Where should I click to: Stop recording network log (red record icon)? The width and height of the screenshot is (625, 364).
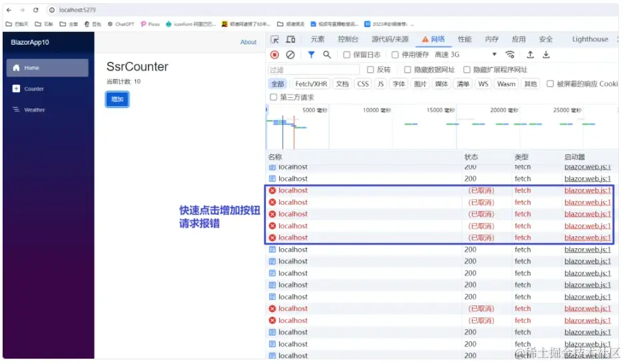275,55
